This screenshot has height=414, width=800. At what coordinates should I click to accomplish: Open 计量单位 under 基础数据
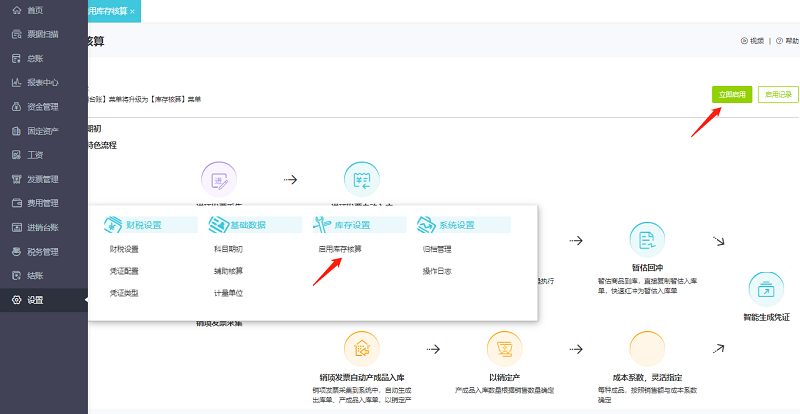coord(228,293)
